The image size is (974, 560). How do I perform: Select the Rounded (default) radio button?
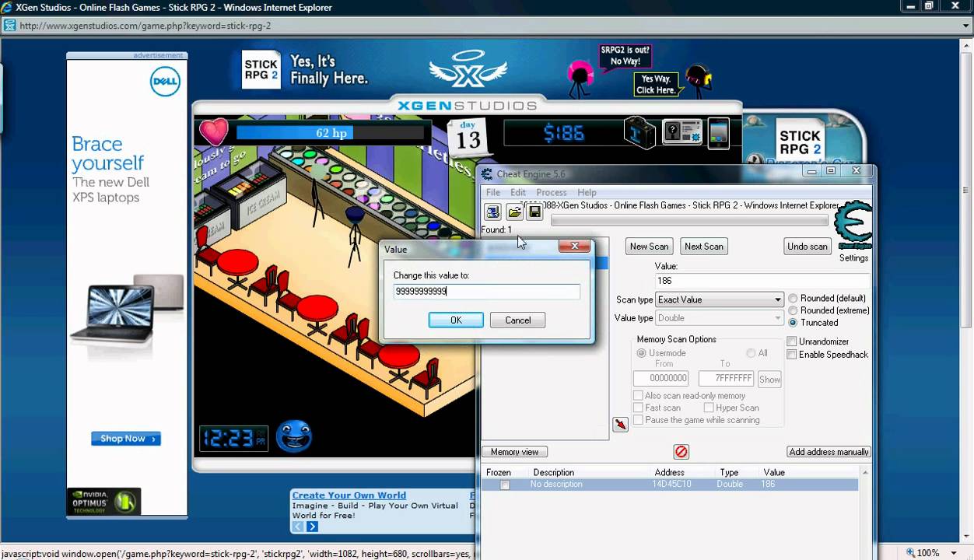(793, 298)
